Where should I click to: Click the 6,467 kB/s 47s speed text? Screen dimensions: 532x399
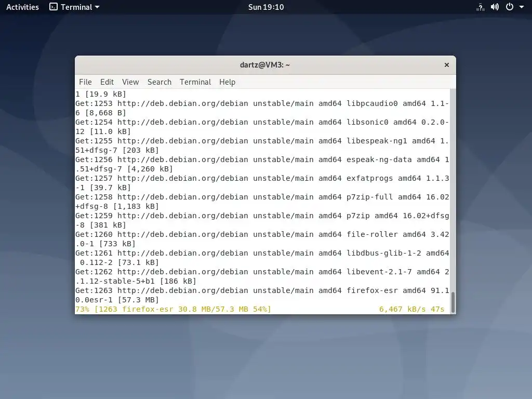tap(411, 309)
